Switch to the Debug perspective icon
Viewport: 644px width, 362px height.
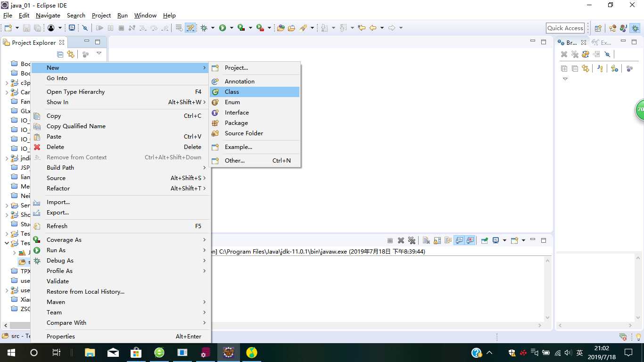(635, 28)
